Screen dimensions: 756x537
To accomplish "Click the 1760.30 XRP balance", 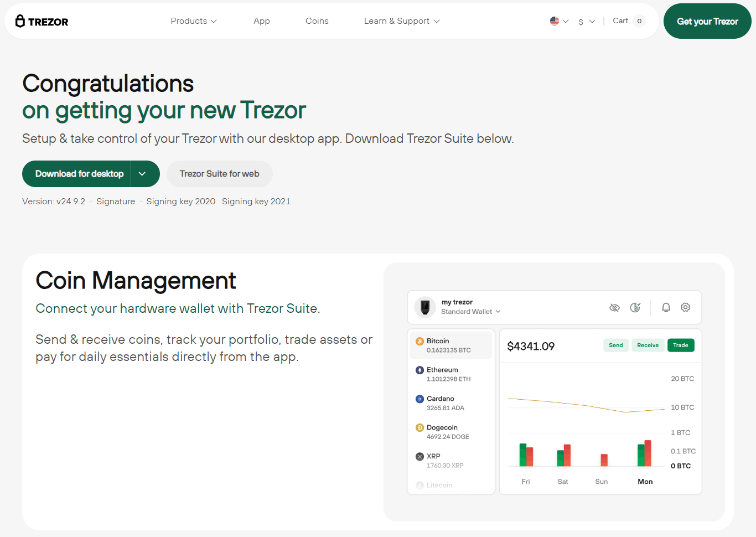I will pyautogui.click(x=445, y=466).
